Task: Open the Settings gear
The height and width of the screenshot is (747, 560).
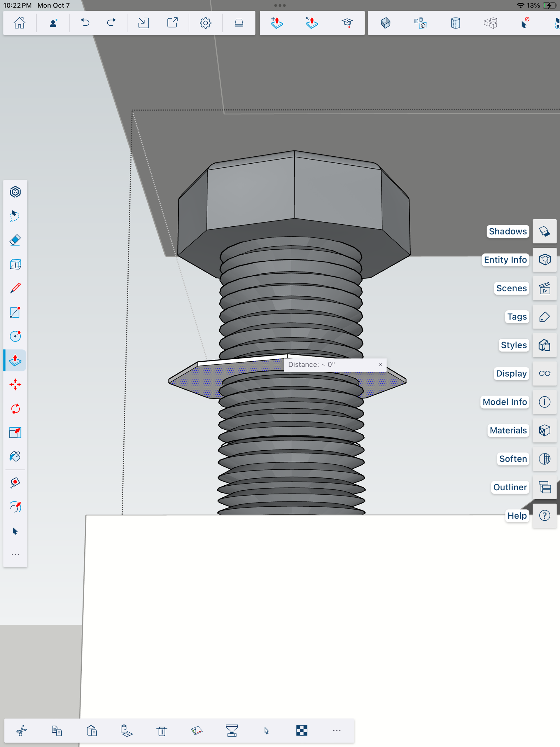Action: click(205, 23)
